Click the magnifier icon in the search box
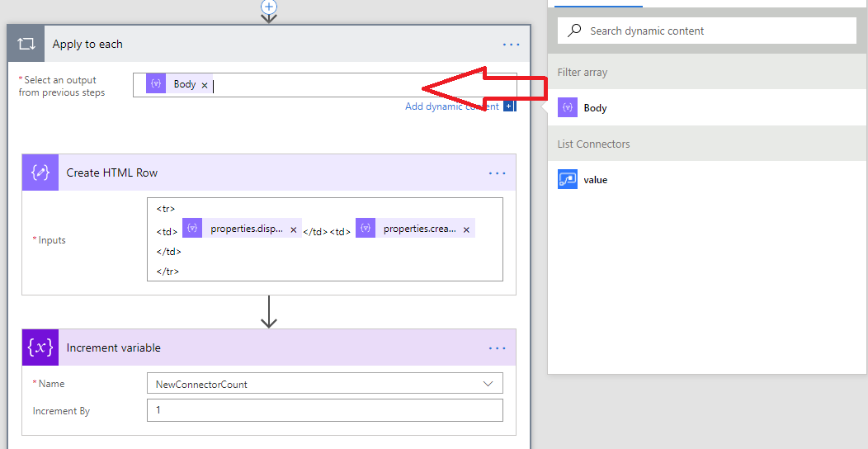The image size is (868, 449). tap(574, 31)
